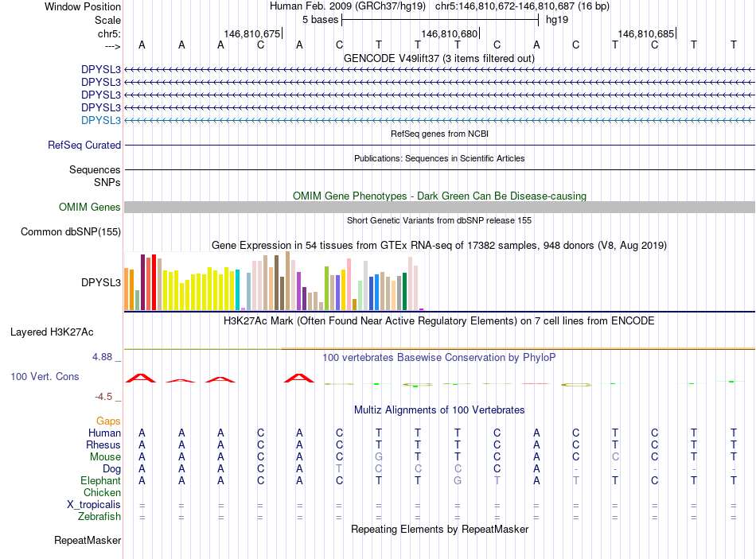Click Multiz Alignments of 100 Vertebrates title
Viewport: 756px width, 559px height.
click(x=439, y=410)
